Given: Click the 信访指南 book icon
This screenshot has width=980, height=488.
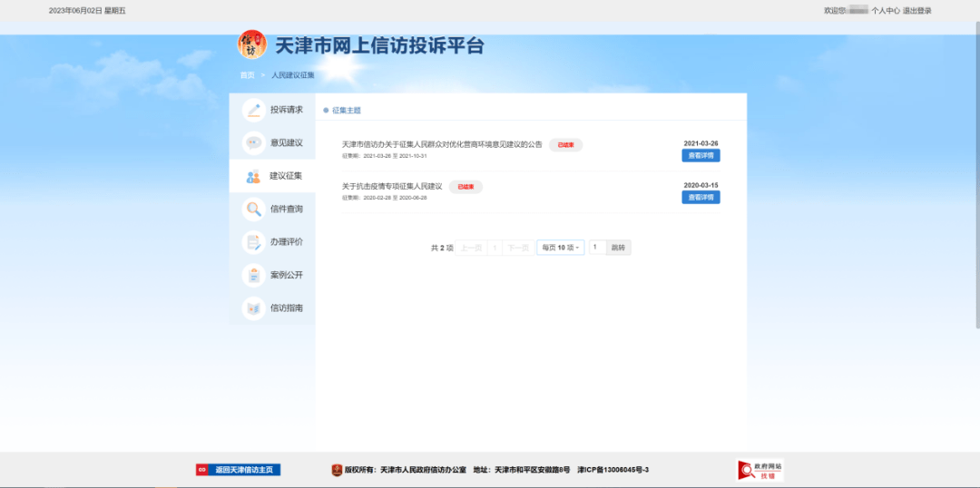Looking at the screenshot, I should pos(253,308).
